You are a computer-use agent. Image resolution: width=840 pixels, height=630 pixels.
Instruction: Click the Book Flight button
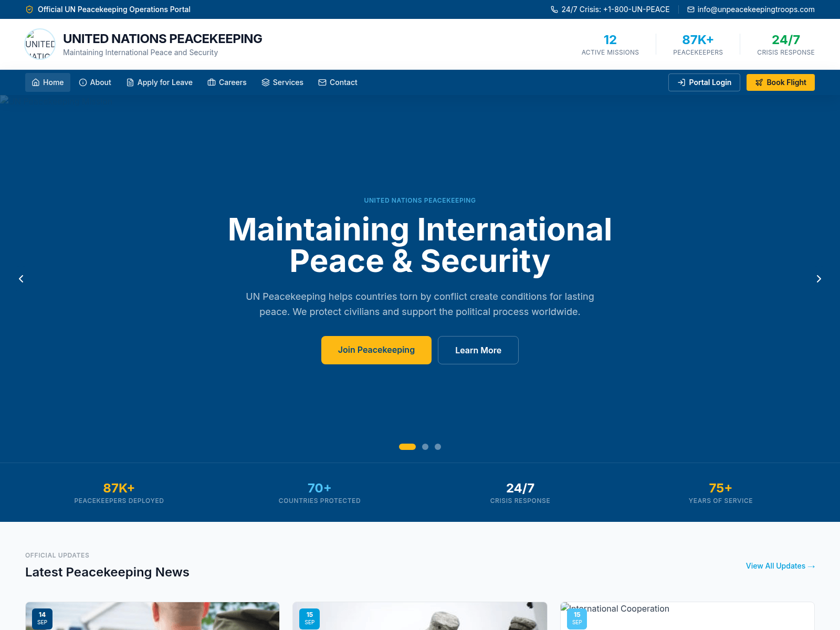click(781, 82)
